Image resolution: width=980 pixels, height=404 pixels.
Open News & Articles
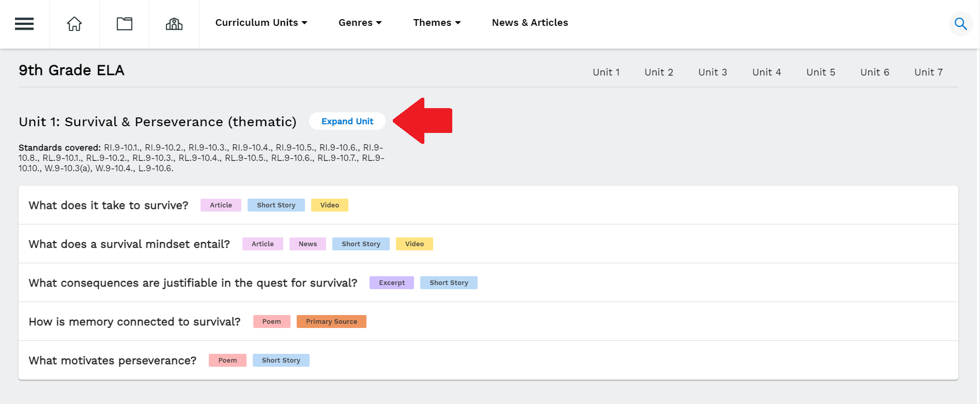[x=530, y=23]
